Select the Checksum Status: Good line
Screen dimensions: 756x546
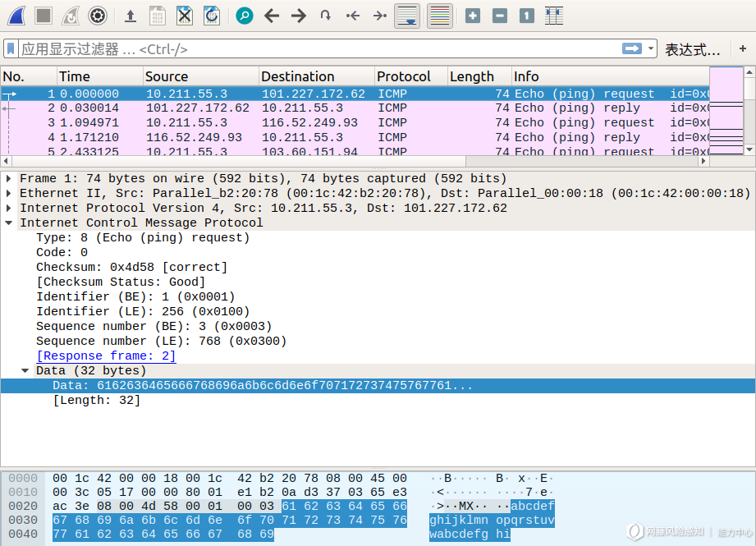[121, 282]
